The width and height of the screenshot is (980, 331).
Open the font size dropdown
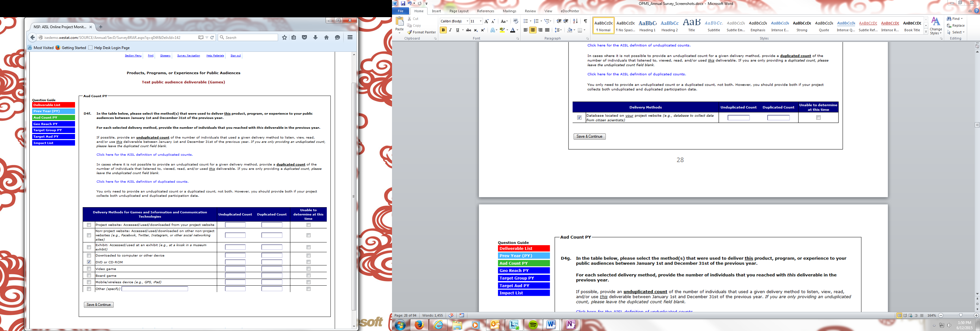tap(481, 21)
